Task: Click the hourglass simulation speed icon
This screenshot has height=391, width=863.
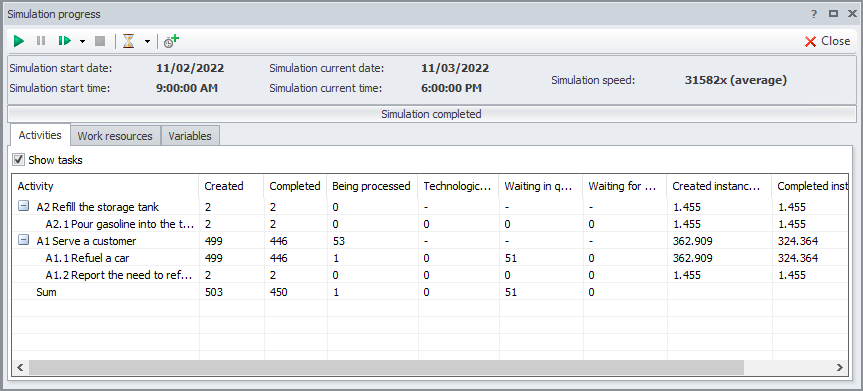Action: 128,41
